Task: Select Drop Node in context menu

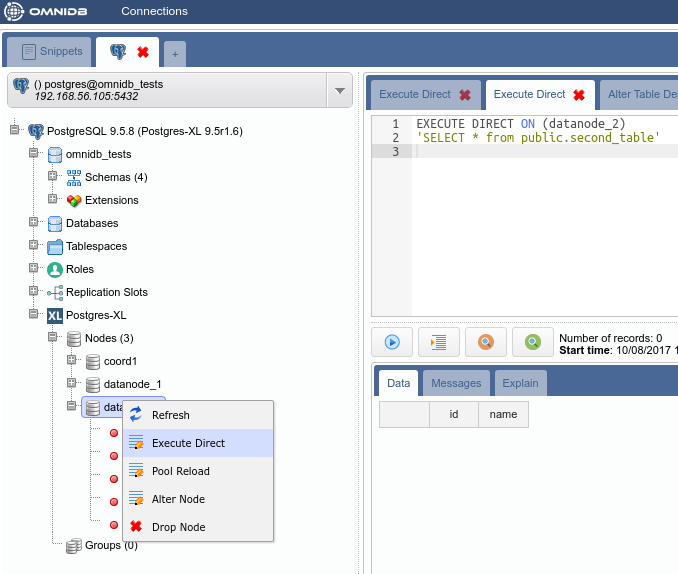Action: (178, 527)
